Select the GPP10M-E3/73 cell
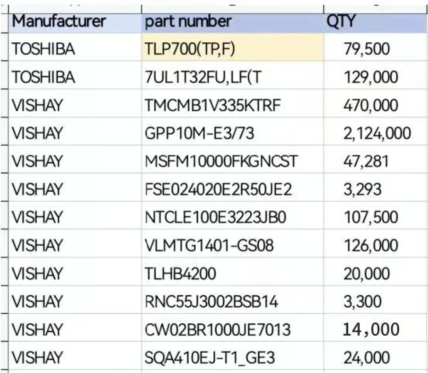 coord(232,131)
